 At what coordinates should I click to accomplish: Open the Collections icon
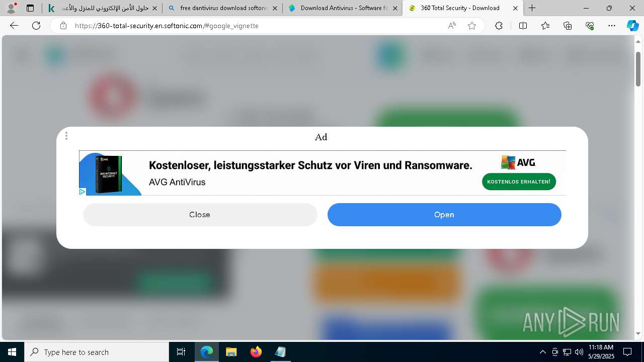click(568, 26)
